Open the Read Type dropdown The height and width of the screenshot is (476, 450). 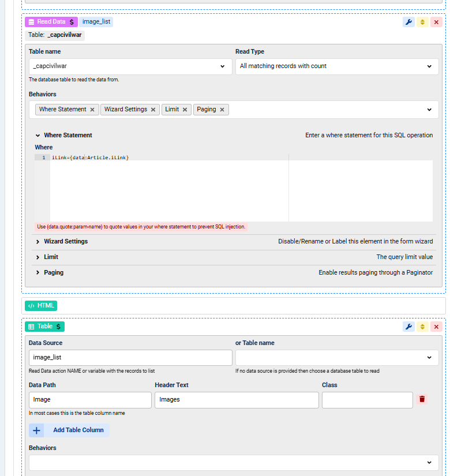[x=336, y=66]
